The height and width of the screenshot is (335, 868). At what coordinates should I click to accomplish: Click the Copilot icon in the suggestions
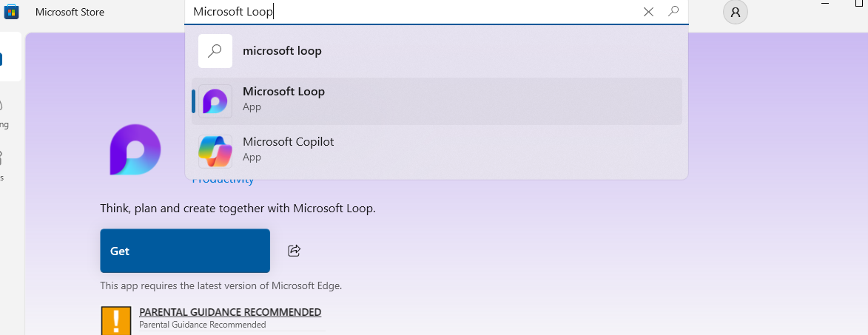pyautogui.click(x=215, y=151)
